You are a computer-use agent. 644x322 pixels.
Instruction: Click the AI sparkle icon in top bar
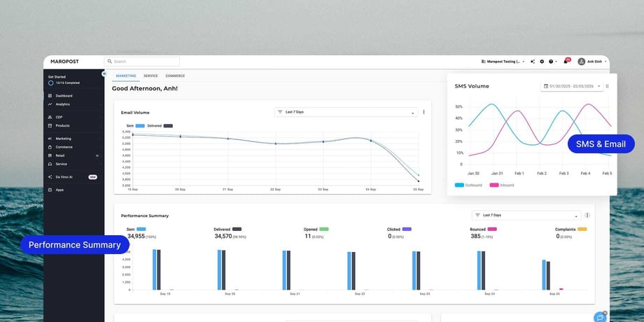pos(532,62)
